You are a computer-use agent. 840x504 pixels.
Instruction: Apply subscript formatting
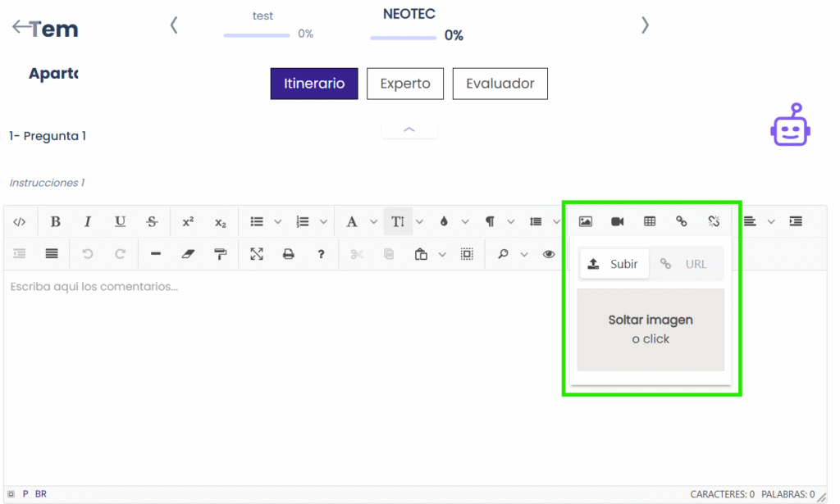(220, 223)
